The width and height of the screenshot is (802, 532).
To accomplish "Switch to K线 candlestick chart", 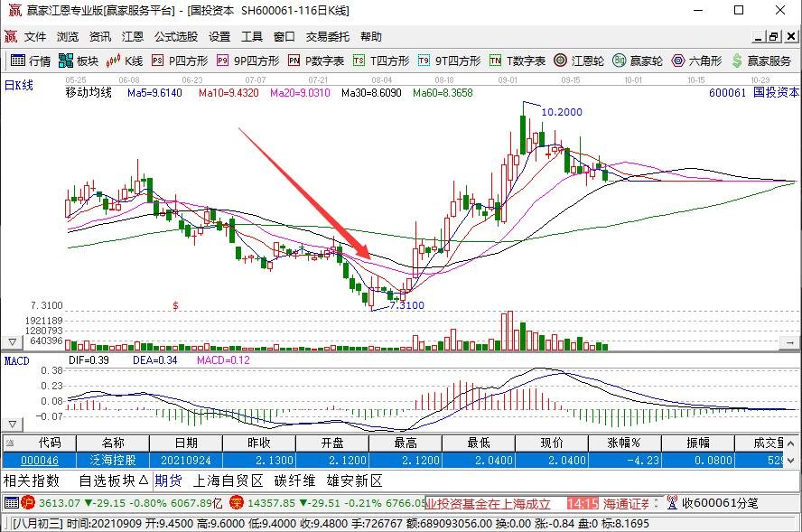I will tap(125, 61).
